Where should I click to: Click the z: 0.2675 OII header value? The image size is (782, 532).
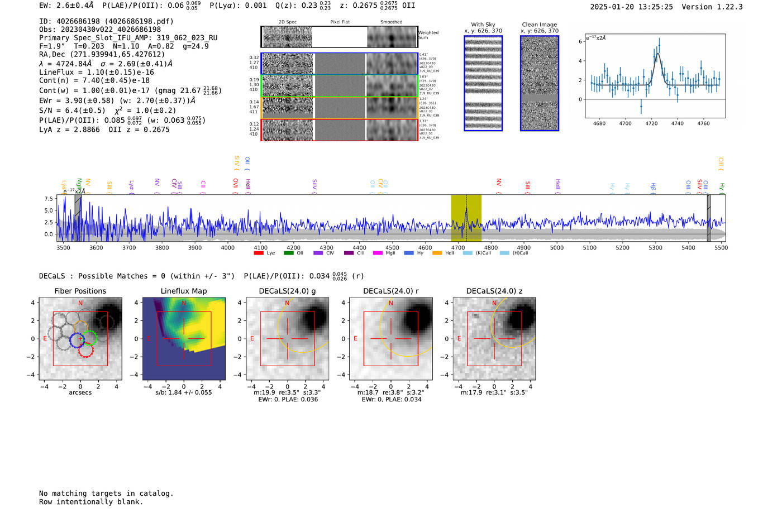pos(378,6)
